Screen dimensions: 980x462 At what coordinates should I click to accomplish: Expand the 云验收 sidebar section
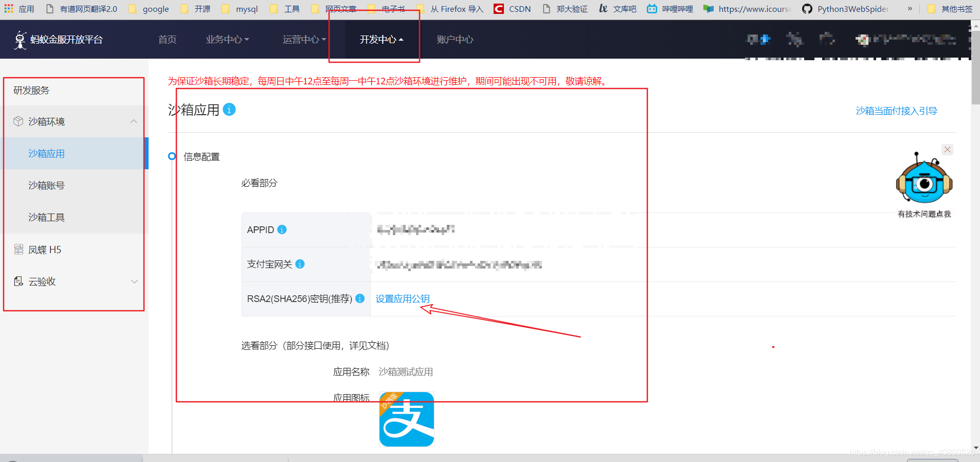(x=134, y=281)
